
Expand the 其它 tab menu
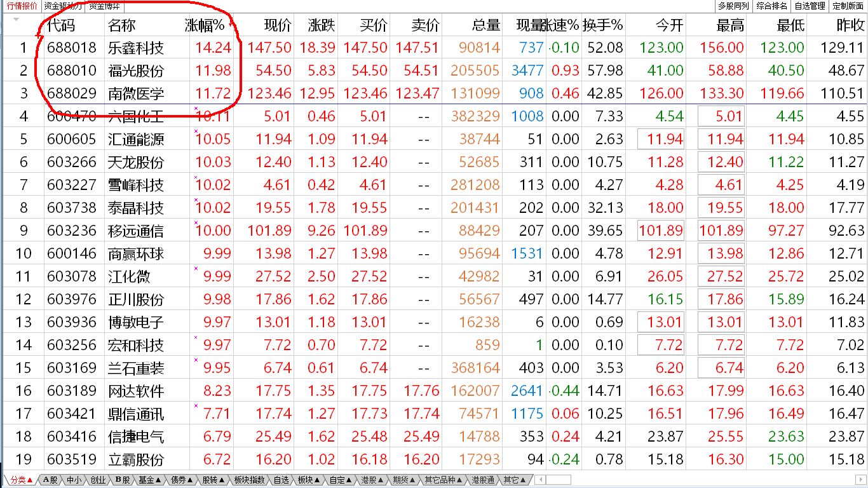point(515,480)
